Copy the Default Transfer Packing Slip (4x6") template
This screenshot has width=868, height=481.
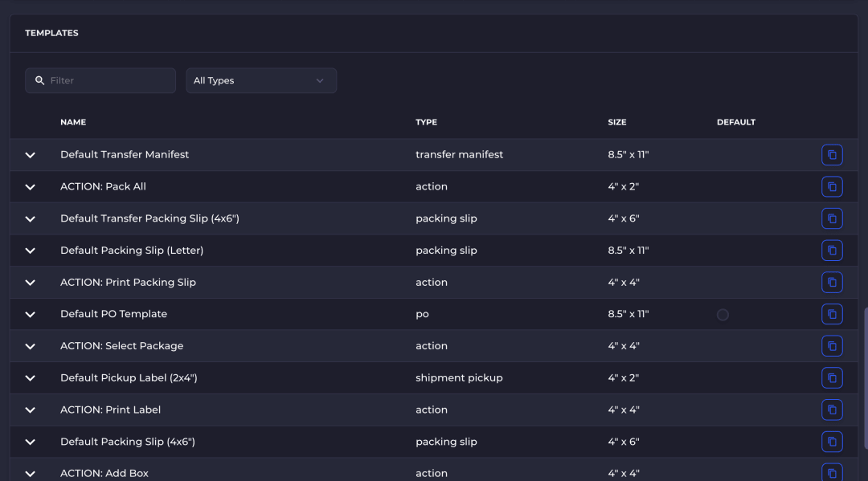(x=832, y=218)
